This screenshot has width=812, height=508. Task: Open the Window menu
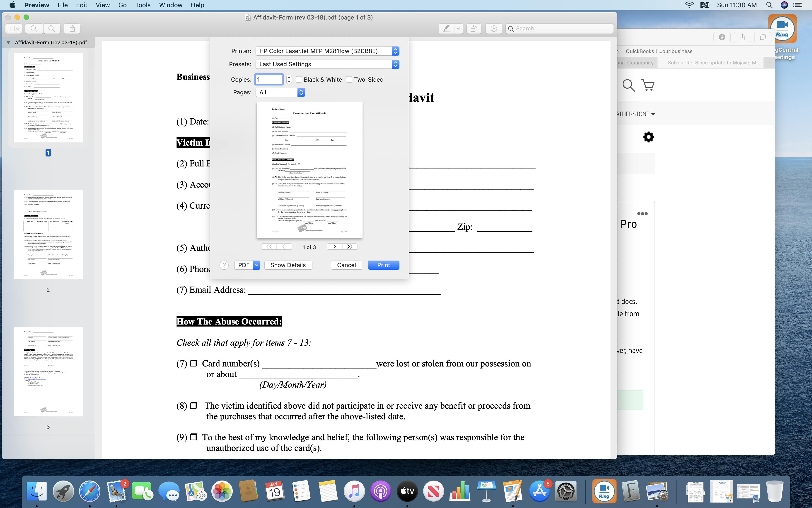[x=170, y=5]
